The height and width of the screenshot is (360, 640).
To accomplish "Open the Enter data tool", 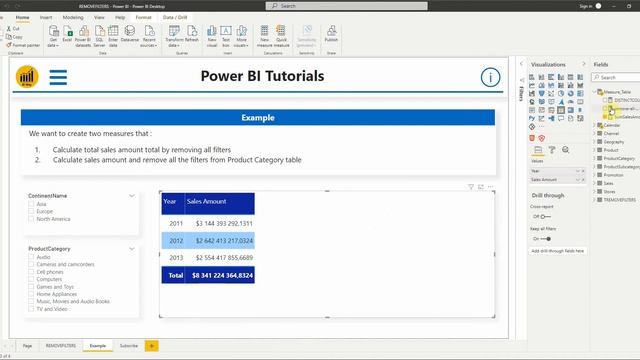I will pyautogui.click(x=113, y=36).
